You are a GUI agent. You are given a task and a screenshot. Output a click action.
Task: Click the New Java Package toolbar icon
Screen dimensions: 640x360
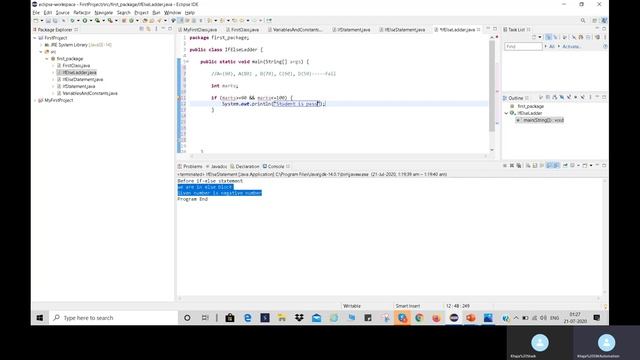point(124,20)
